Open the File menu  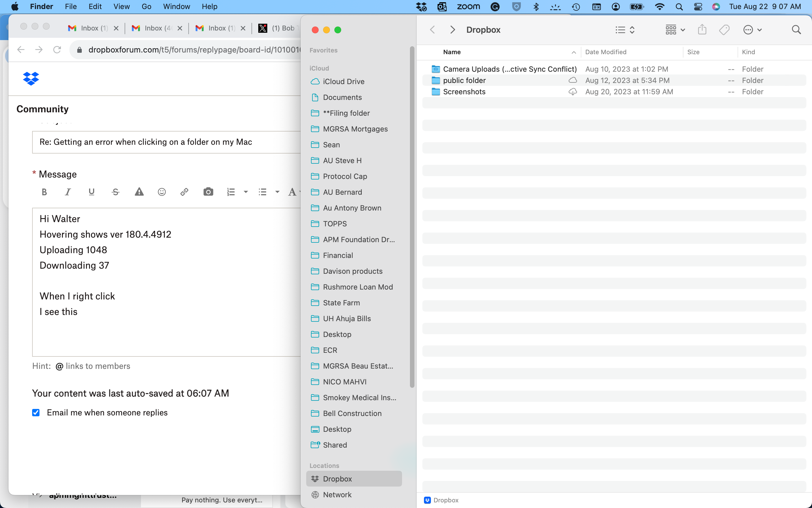(70, 6)
